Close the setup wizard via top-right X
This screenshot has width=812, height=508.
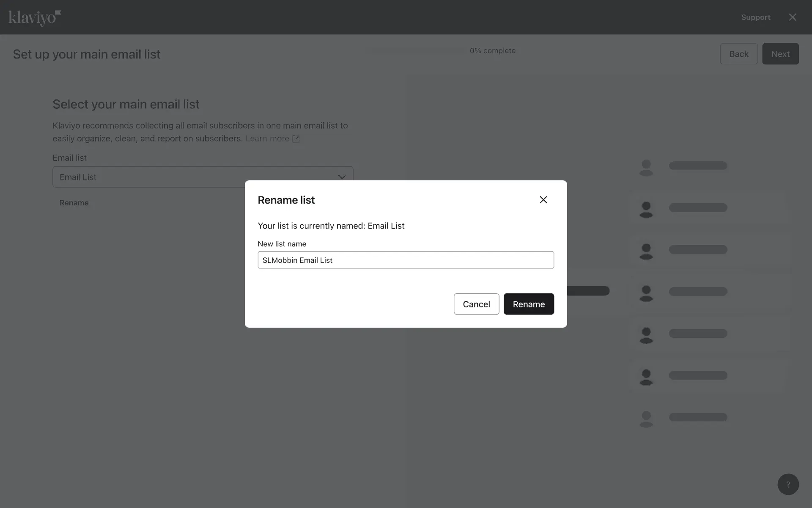coord(792,17)
